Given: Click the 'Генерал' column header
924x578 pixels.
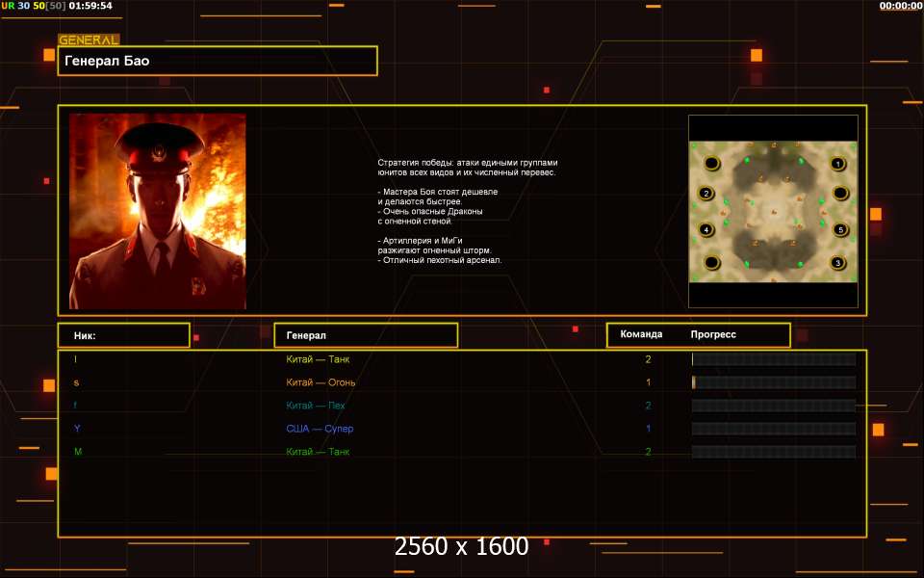Looking at the screenshot, I should pyautogui.click(x=366, y=335).
